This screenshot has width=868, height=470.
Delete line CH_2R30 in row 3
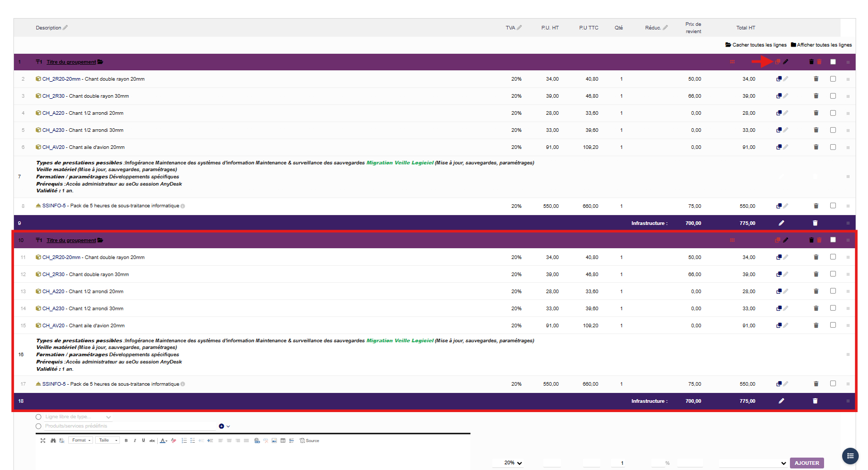click(x=816, y=96)
